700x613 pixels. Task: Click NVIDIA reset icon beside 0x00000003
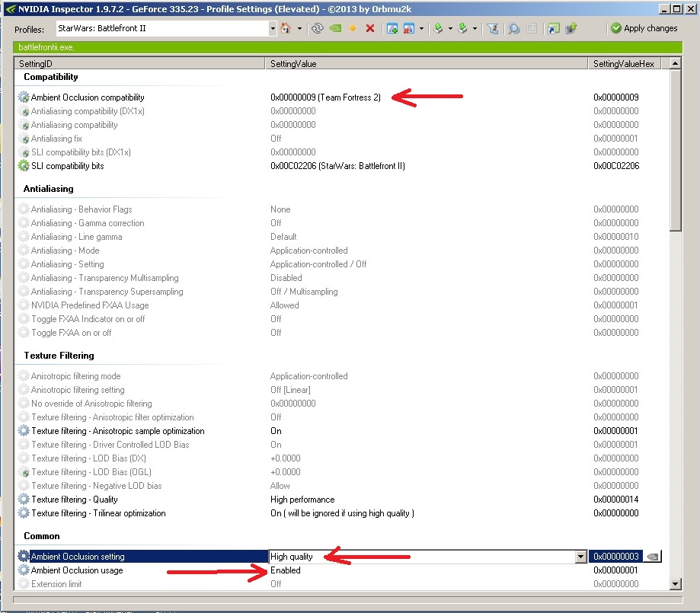pyautogui.click(x=652, y=557)
